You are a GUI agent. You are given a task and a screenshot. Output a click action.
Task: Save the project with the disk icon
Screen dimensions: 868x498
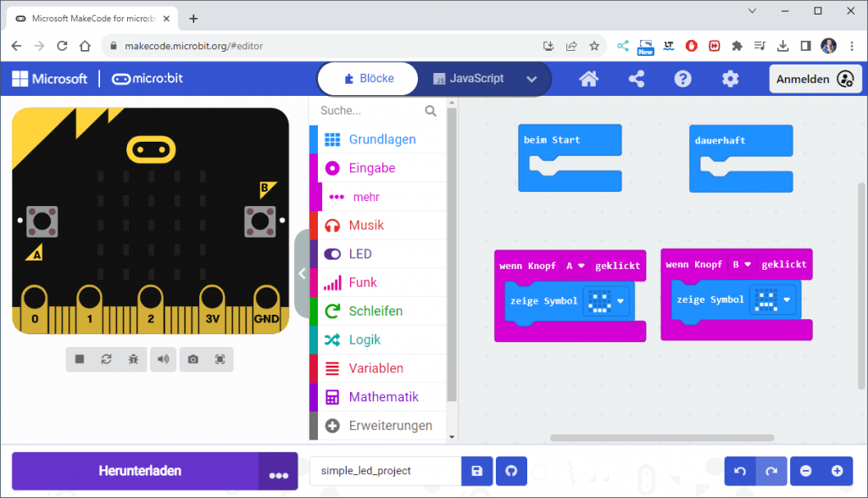click(476, 471)
